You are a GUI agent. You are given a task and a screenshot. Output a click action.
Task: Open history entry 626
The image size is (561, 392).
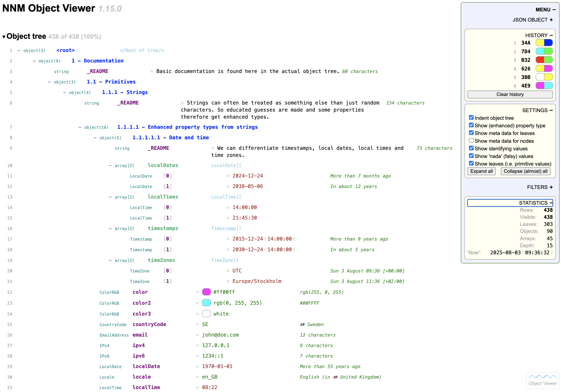pos(525,69)
